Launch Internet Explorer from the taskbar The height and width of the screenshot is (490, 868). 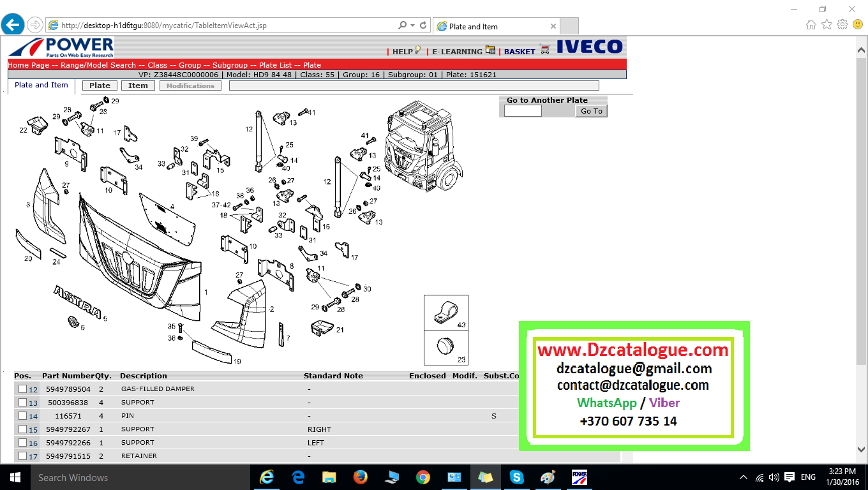click(267, 477)
